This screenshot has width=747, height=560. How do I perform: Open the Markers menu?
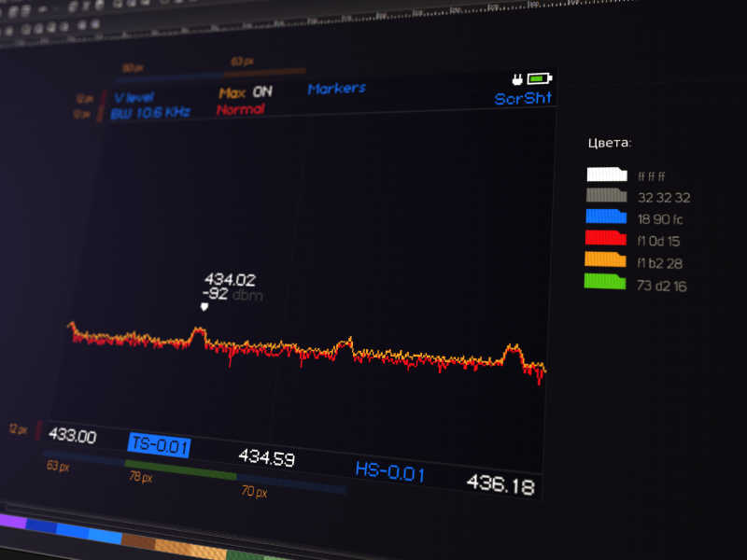coord(336,89)
